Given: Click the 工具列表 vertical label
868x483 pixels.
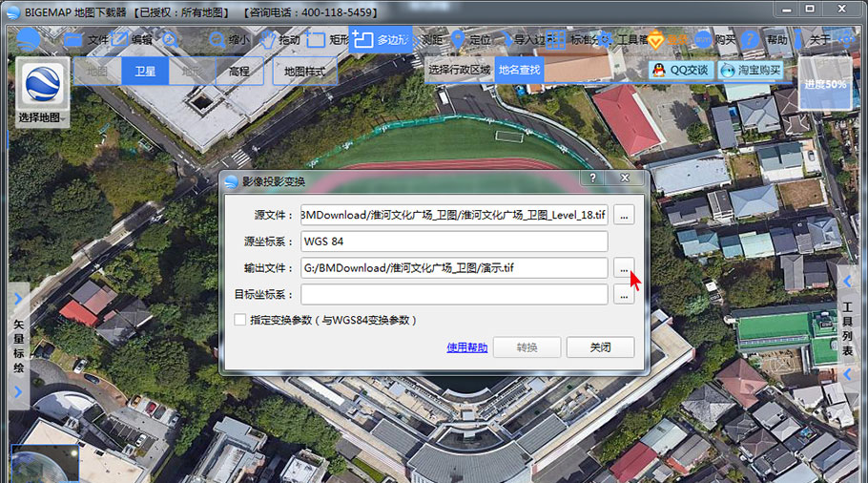Looking at the screenshot, I should coord(848,328).
